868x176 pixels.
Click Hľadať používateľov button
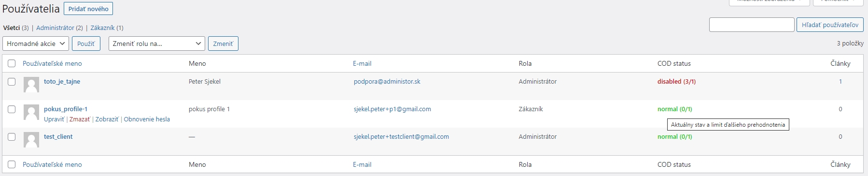pos(830,25)
